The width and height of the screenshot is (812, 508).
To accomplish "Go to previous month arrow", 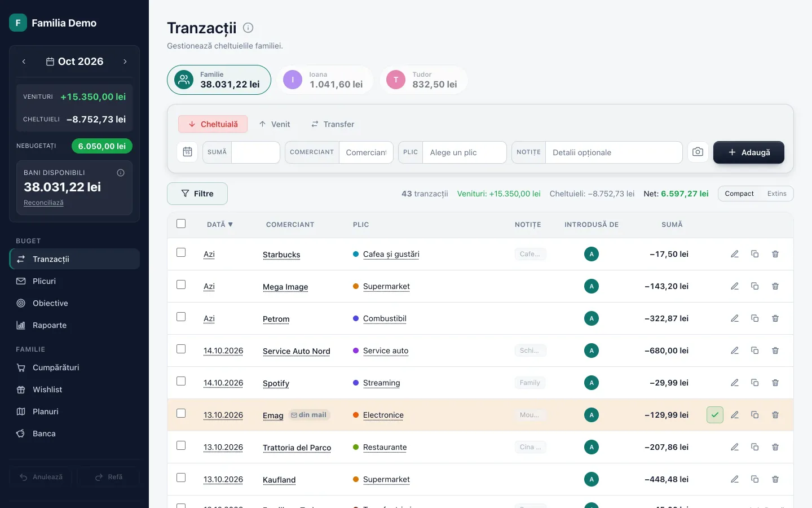I will coord(24,62).
